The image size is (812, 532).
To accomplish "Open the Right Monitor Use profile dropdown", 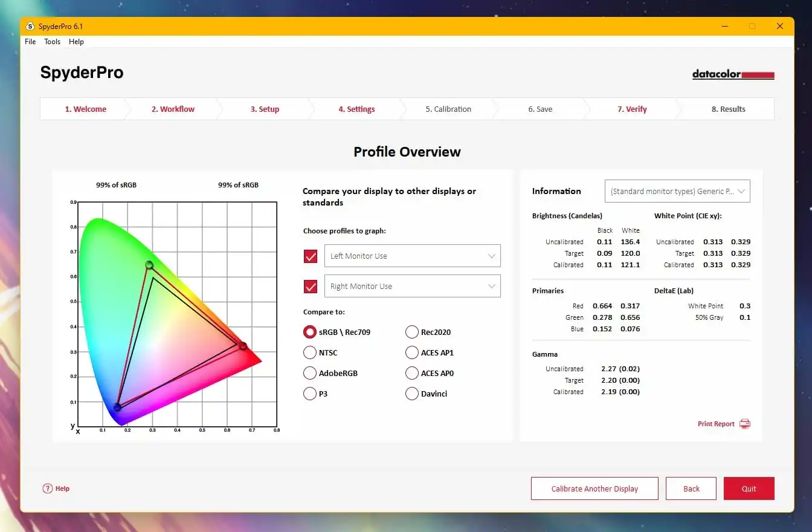I will (x=413, y=286).
